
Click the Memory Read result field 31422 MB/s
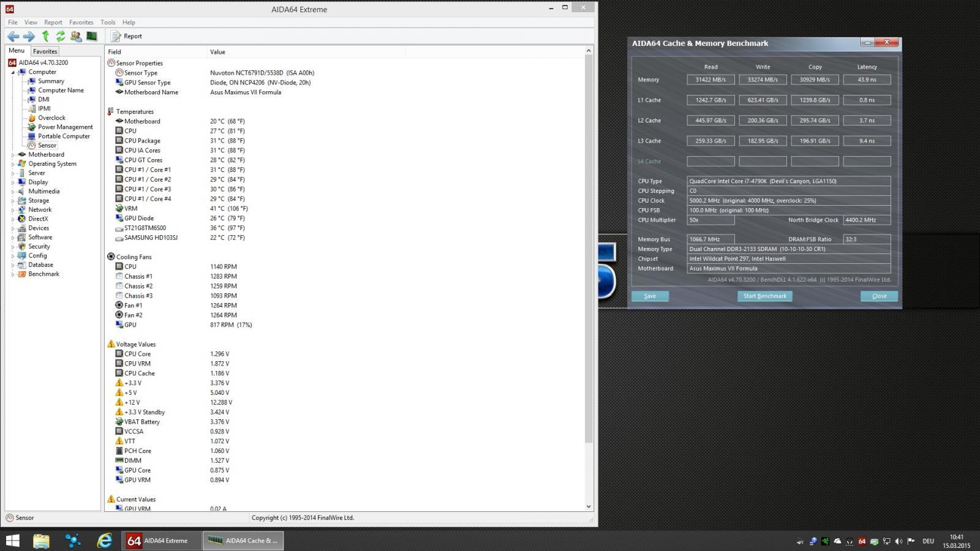(710, 80)
